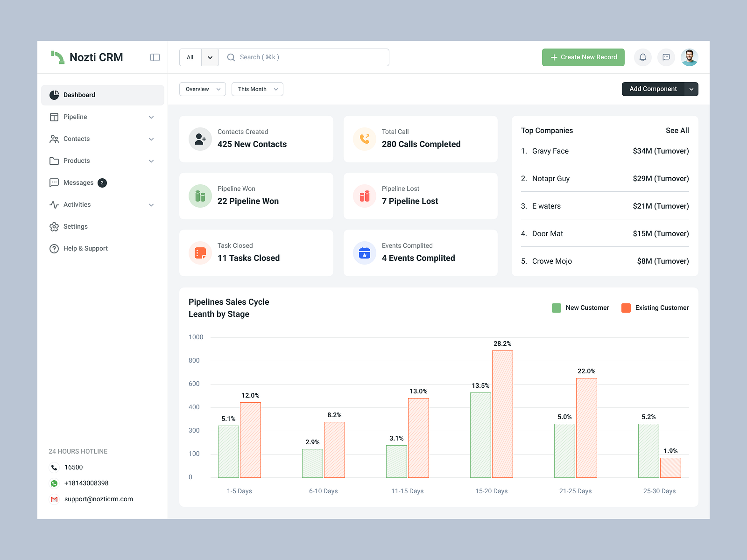Click the hotline phone icon
Image resolution: width=747 pixels, height=560 pixels.
[x=54, y=467]
